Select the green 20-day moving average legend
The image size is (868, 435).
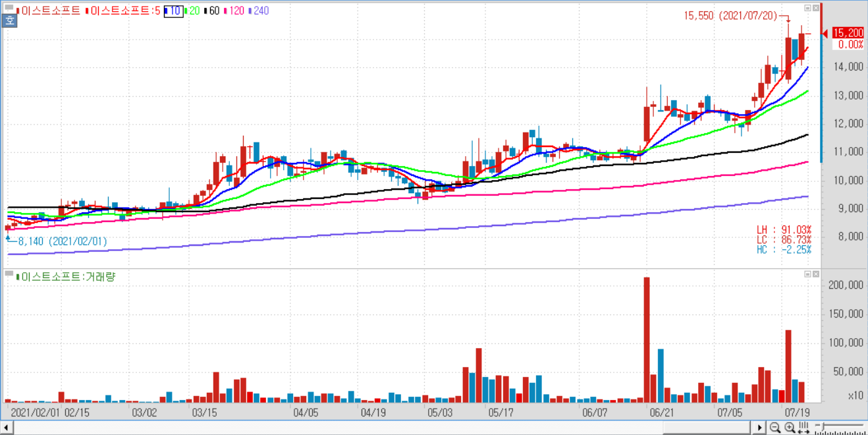[193, 11]
